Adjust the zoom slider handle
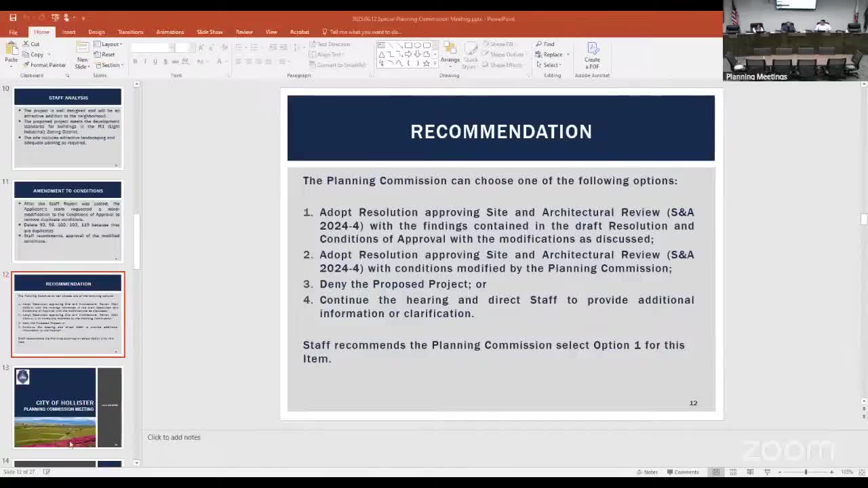This screenshot has height=488, width=868. coord(806,472)
